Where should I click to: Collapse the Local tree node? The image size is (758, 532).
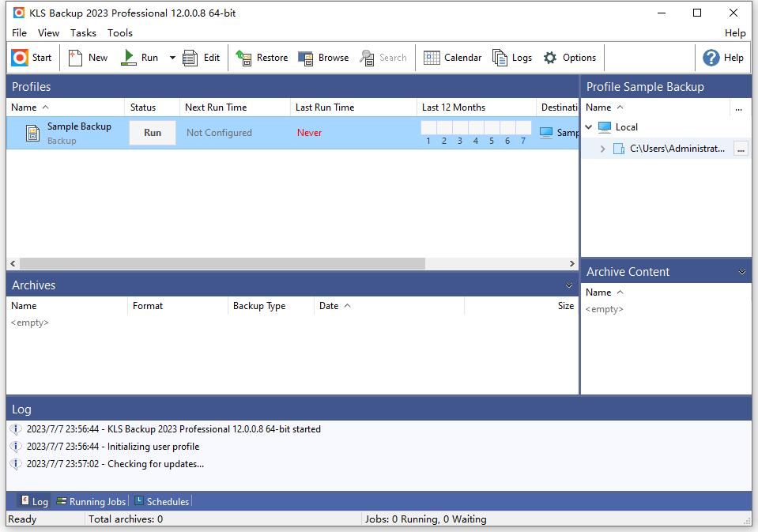click(x=588, y=126)
